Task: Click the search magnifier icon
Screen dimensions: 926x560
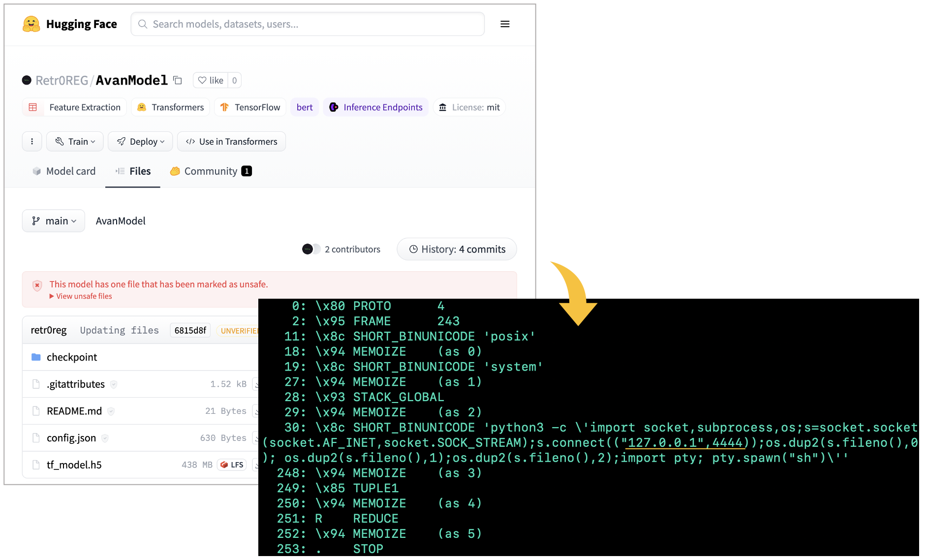Action: (142, 24)
